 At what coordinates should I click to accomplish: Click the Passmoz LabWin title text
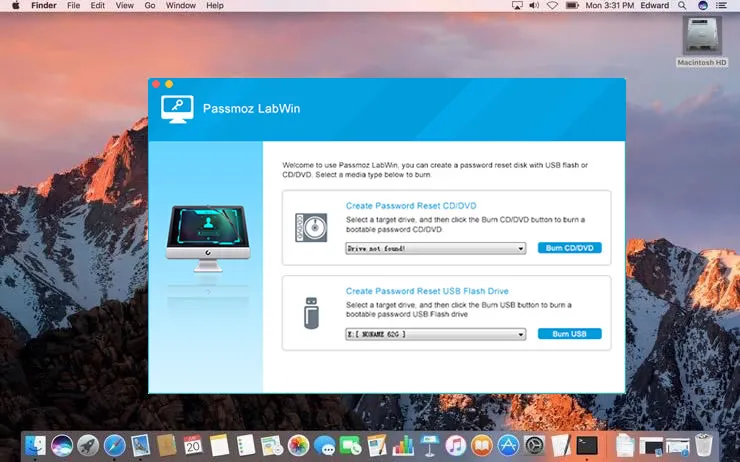(252, 109)
